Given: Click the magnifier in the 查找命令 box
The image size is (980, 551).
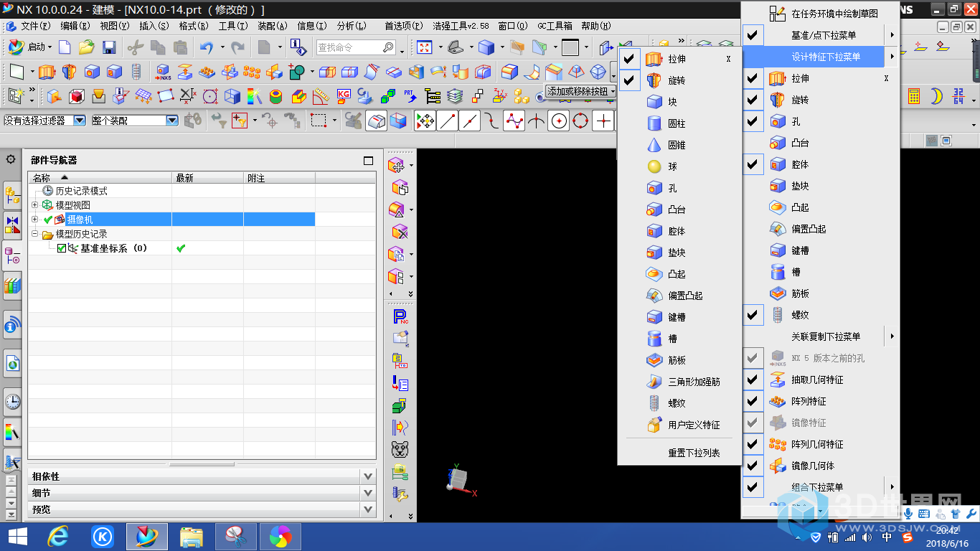Looking at the screenshot, I should (388, 47).
